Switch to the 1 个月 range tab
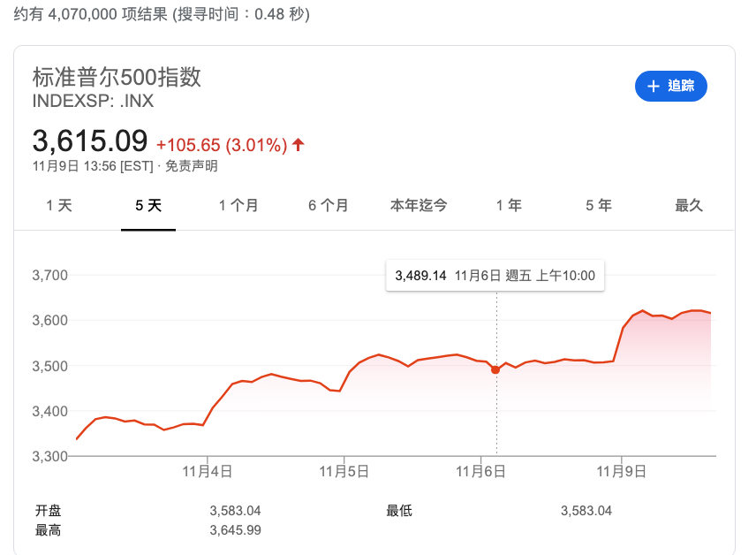 pos(238,206)
